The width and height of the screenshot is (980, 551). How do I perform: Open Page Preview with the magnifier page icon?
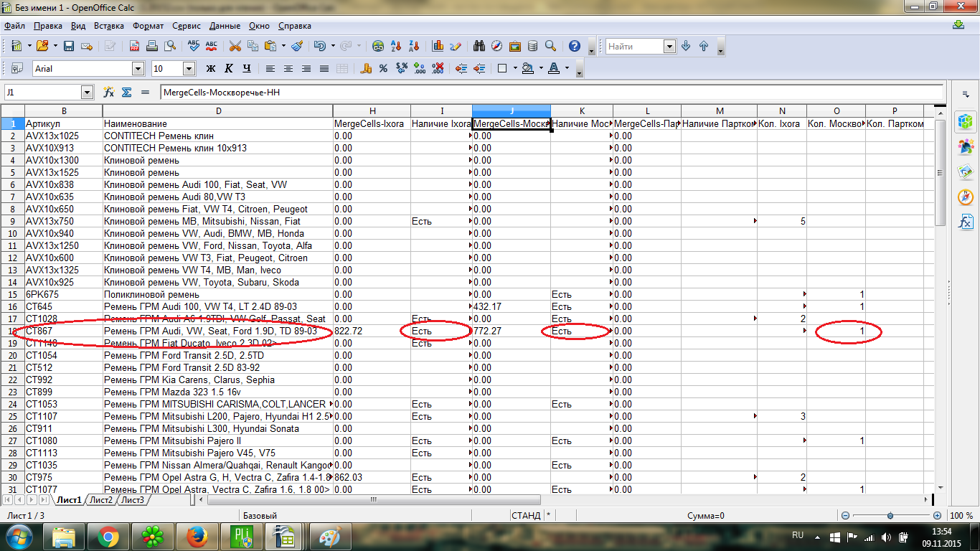click(x=170, y=46)
